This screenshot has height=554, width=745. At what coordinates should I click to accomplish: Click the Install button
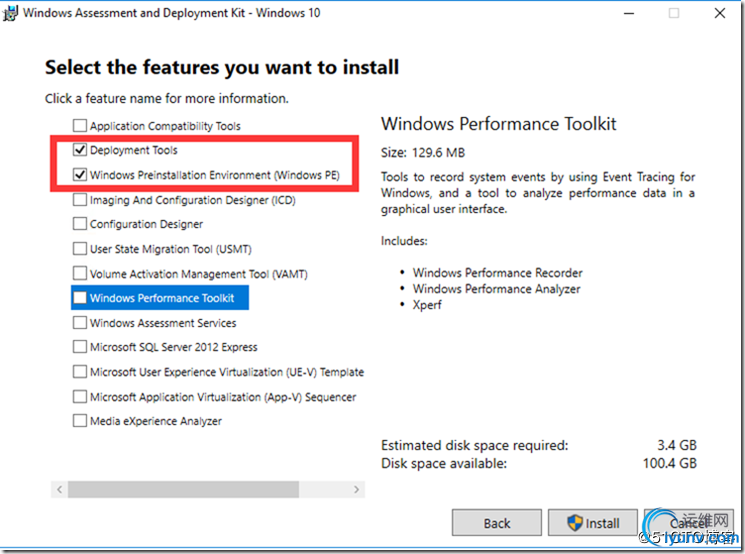click(592, 523)
